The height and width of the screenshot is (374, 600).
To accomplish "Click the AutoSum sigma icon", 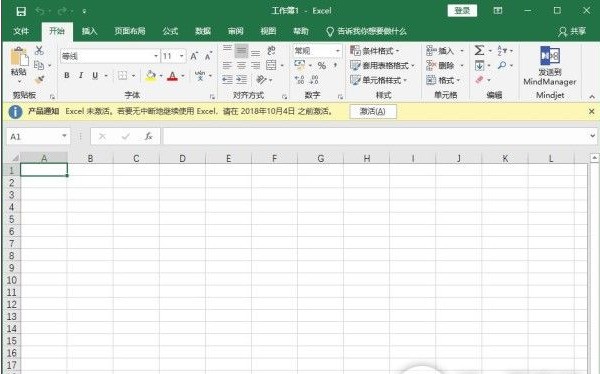I will click(x=479, y=50).
